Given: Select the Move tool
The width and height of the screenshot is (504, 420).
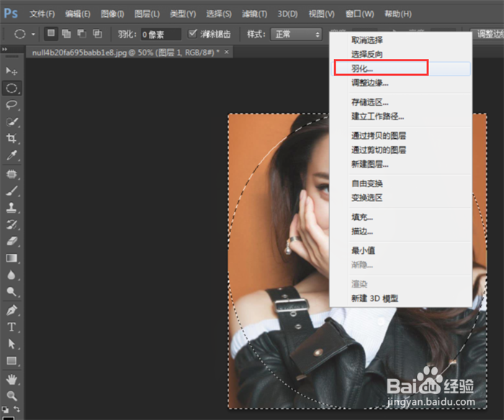Looking at the screenshot, I should [x=12, y=70].
